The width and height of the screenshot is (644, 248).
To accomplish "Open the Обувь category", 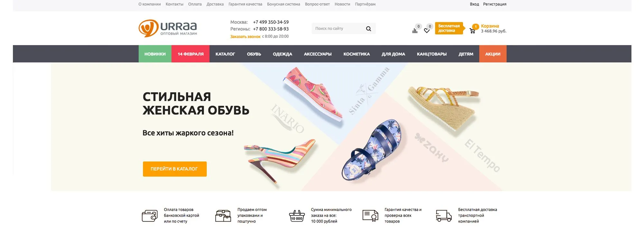I will [254, 54].
